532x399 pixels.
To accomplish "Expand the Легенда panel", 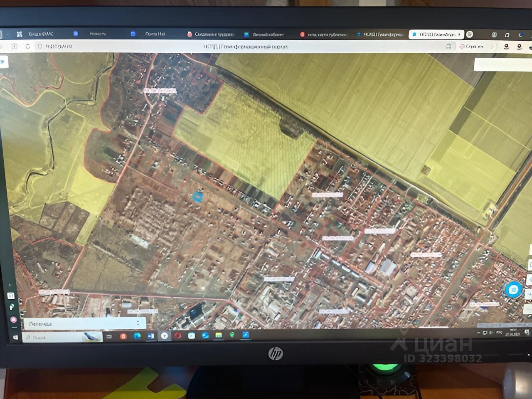I will tap(84, 323).
